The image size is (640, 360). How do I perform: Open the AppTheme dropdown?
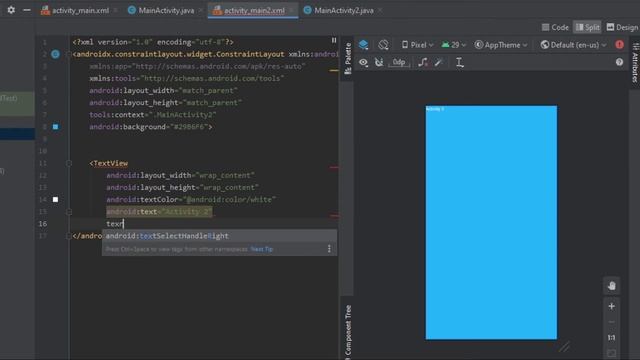click(x=501, y=45)
